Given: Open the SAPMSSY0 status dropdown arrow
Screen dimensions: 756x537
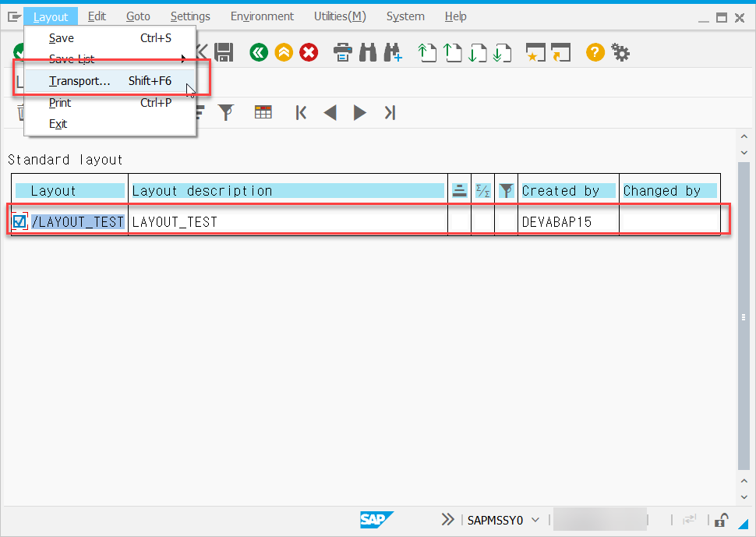Looking at the screenshot, I should [x=535, y=520].
